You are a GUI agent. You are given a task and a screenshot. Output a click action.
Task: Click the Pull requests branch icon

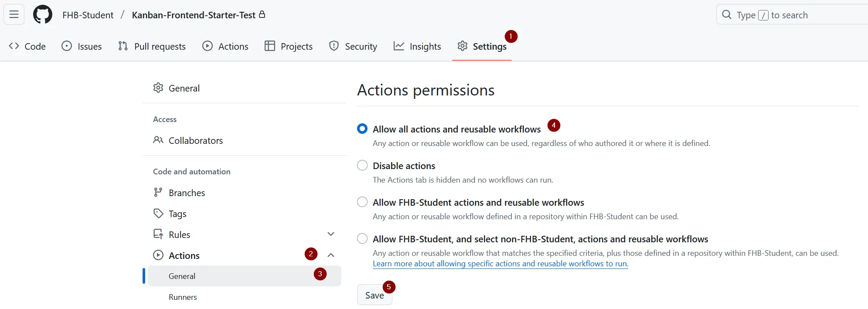pos(123,46)
